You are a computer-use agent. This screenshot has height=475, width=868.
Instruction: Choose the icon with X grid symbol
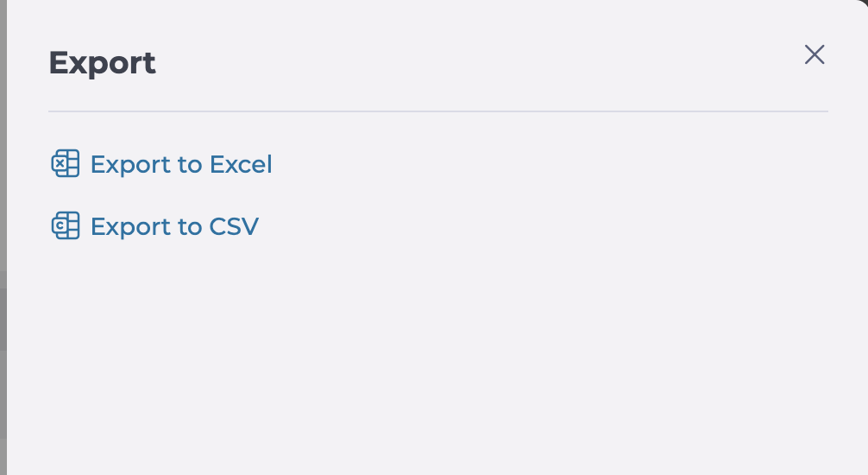coord(66,163)
